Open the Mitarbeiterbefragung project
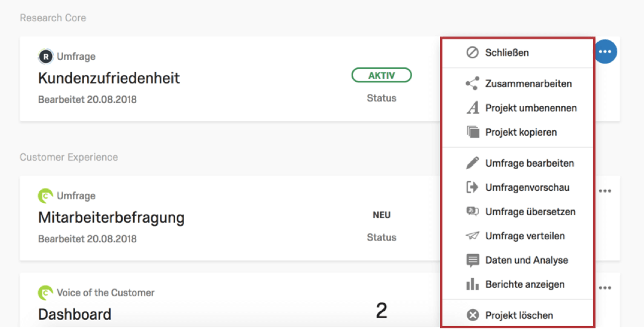This screenshot has width=644, height=329. pos(111,218)
